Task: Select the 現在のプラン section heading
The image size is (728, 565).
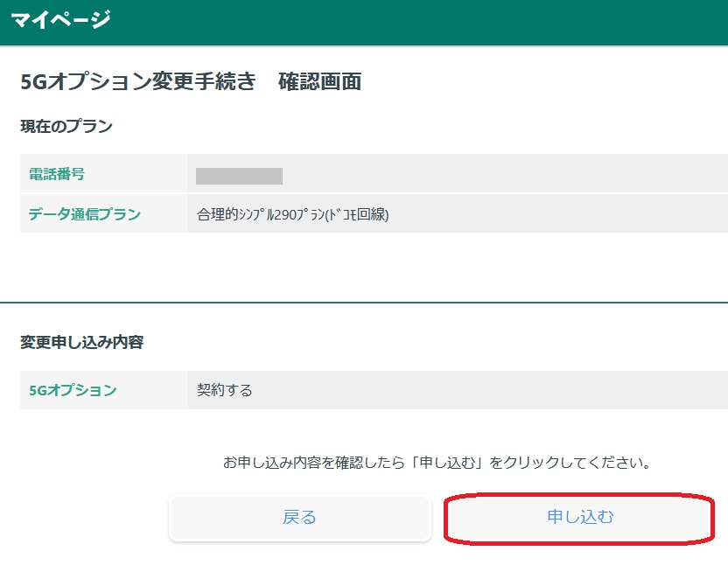Action: [x=66, y=127]
